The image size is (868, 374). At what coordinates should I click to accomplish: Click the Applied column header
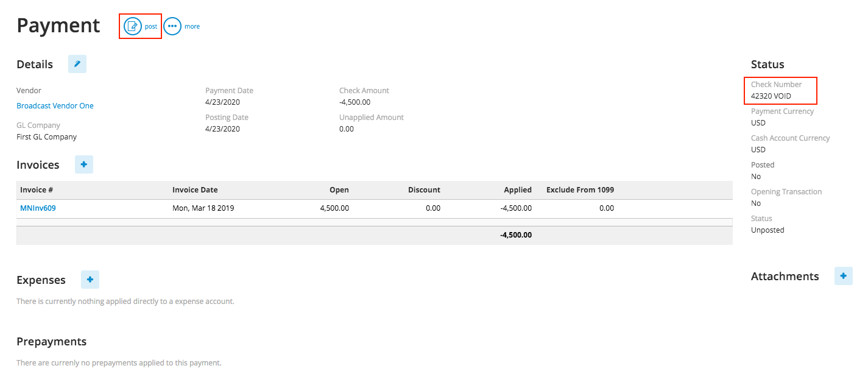tap(518, 189)
